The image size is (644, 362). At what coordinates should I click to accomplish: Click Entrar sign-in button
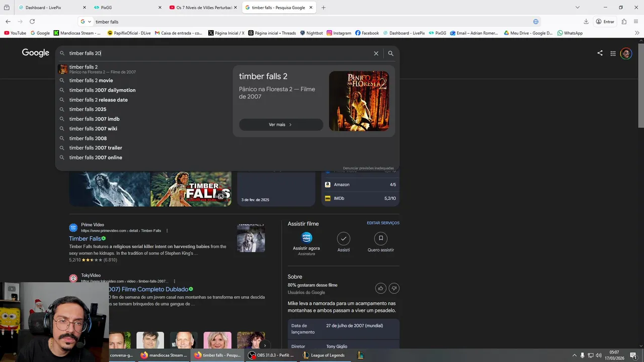pos(605,22)
